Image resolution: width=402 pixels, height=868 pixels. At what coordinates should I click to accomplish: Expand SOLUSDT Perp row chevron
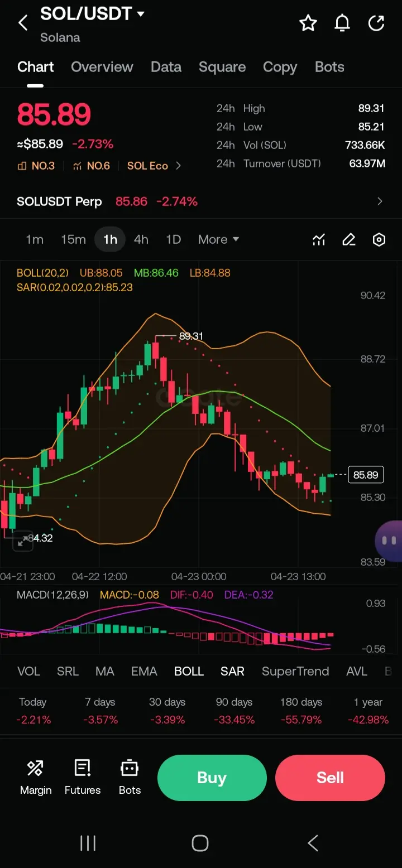pyautogui.click(x=380, y=201)
